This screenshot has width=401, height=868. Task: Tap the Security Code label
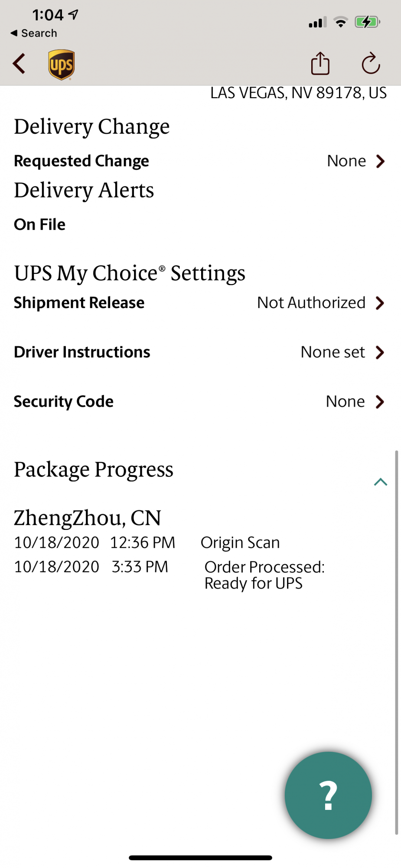(64, 401)
